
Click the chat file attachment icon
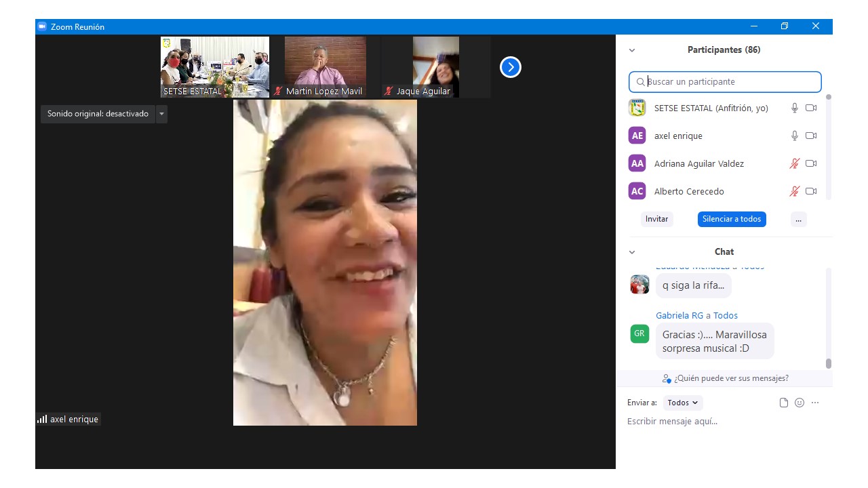coord(784,403)
